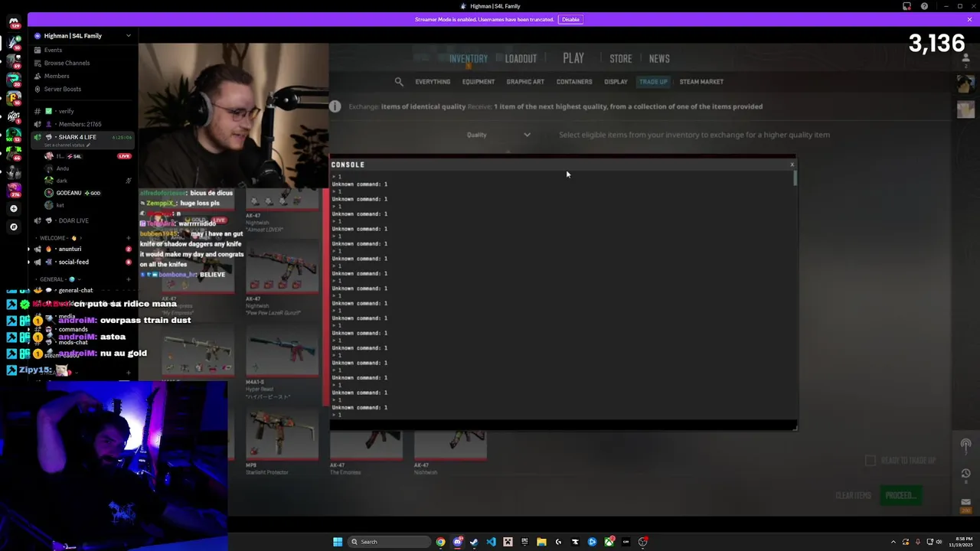
Task: Open File Explorer from the taskbar
Action: coord(541,542)
